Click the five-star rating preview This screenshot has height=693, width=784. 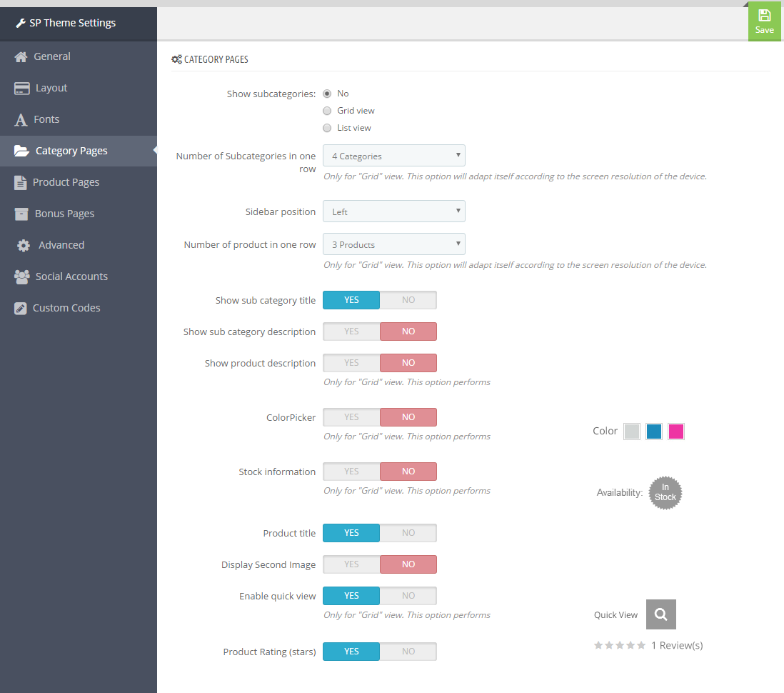[620, 645]
